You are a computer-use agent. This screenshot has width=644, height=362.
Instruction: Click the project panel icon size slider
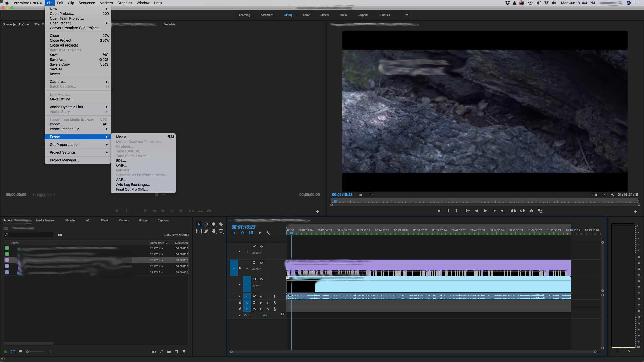click(28, 352)
